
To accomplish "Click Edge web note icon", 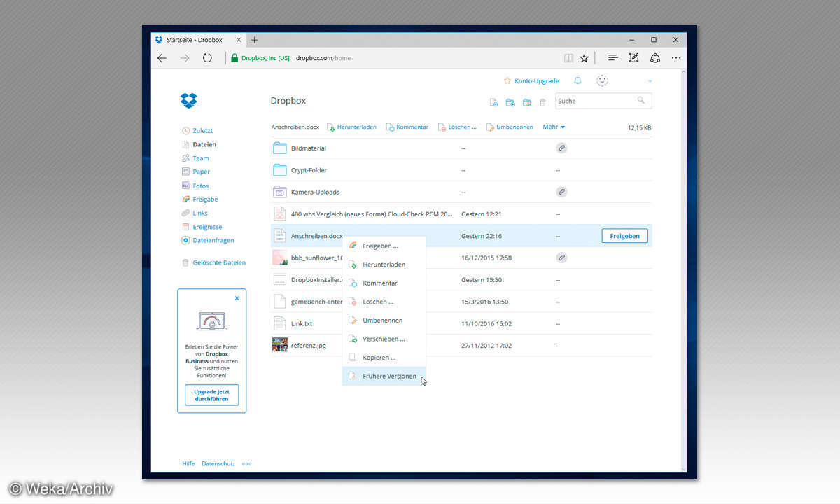I will pos(634,58).
